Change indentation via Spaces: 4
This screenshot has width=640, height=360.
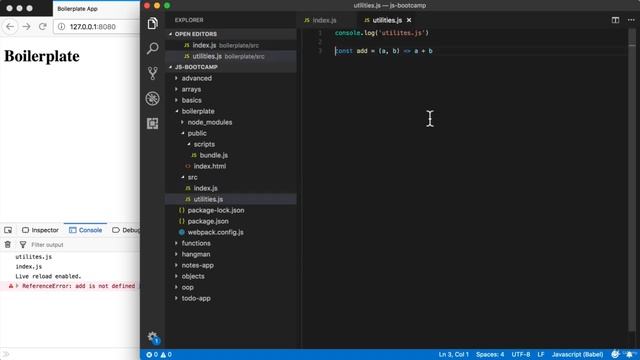[490, 354]
